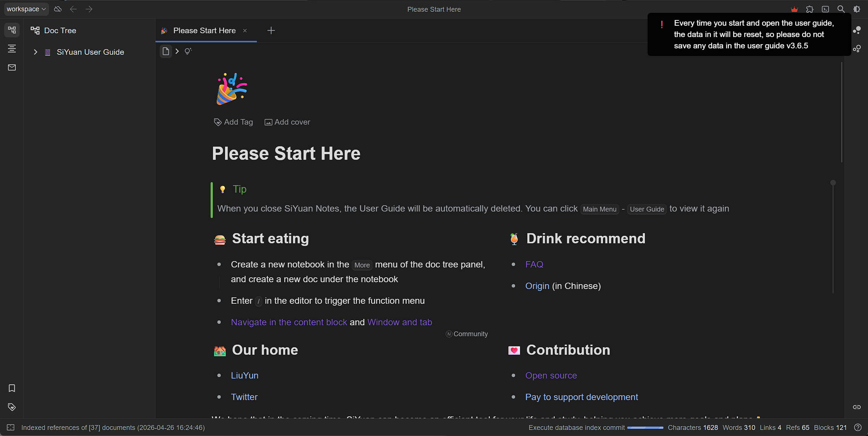Open the Outline panel icon
The height and width of the screenshot is (436, 868).
(x=12, y=48)
